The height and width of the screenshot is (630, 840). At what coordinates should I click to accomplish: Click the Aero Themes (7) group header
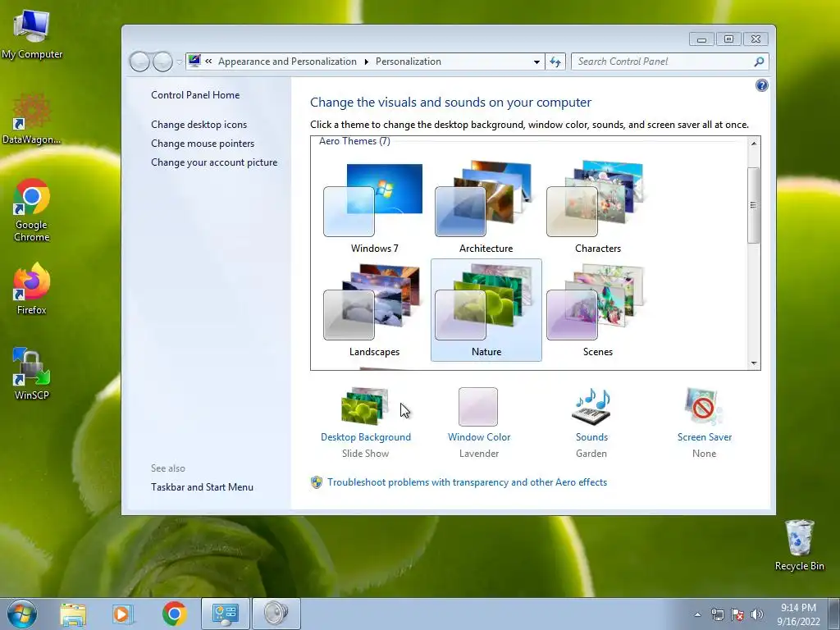coord(354,141)
